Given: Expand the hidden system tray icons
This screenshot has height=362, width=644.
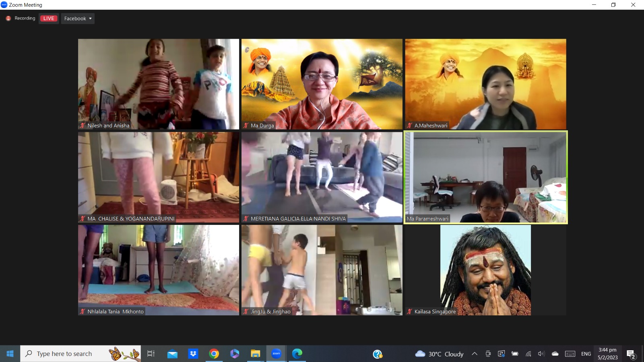Looking at the screenshot, I should coord(475,354).
